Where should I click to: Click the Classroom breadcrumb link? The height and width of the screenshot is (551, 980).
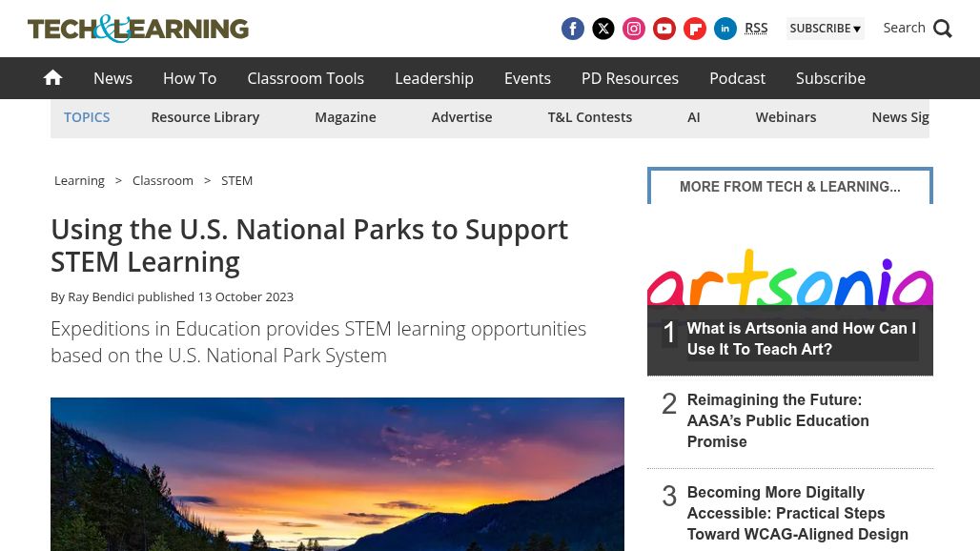(163, 180)
